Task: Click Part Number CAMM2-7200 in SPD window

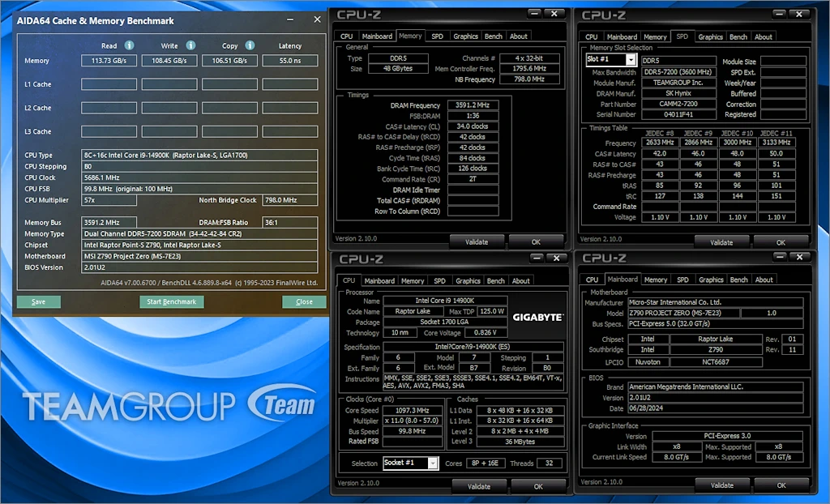Action: [x=678, y=105]
